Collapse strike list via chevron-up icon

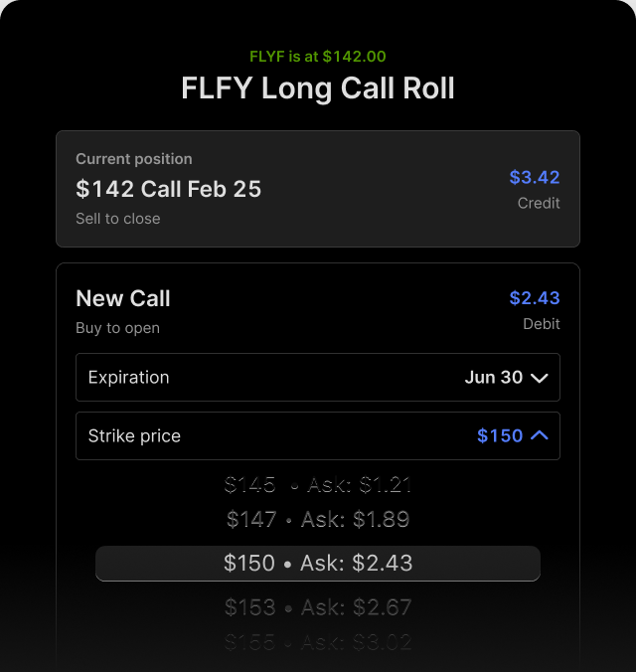pos(540,435)
